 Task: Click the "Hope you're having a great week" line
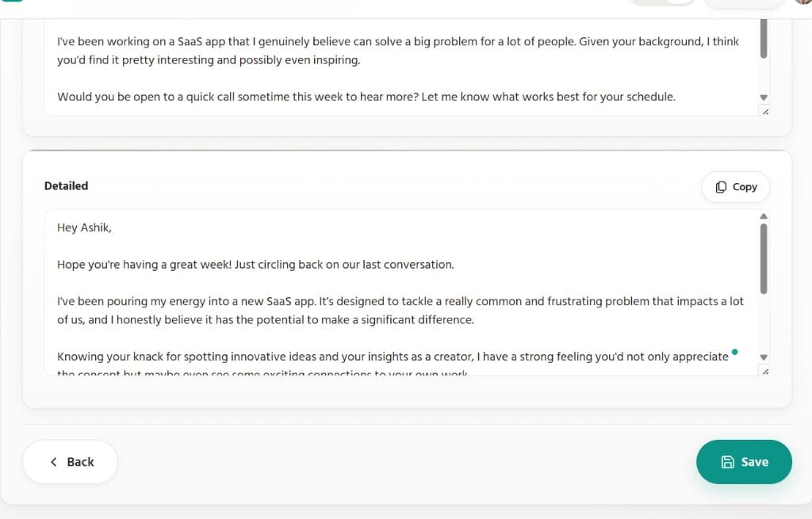255,265
